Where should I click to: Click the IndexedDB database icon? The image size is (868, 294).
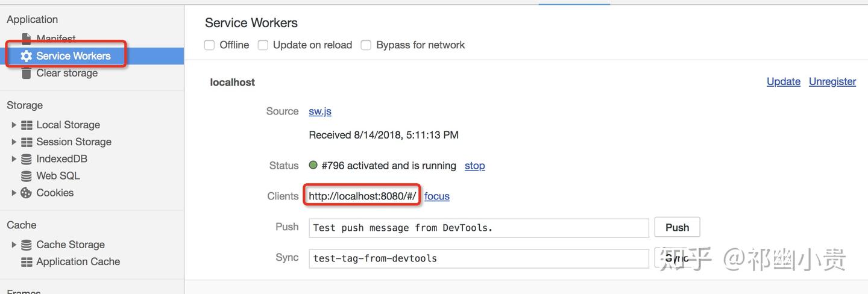[27, 159]
